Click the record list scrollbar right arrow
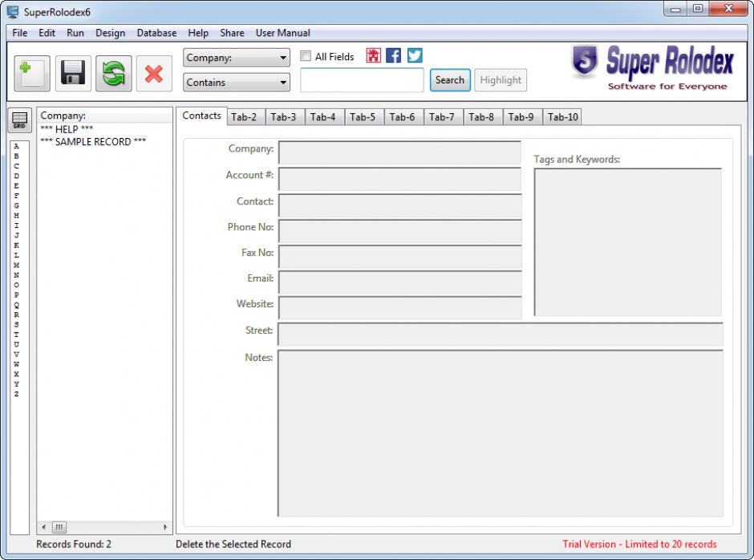This screenshot has width=754, height=560. point(165,527)
